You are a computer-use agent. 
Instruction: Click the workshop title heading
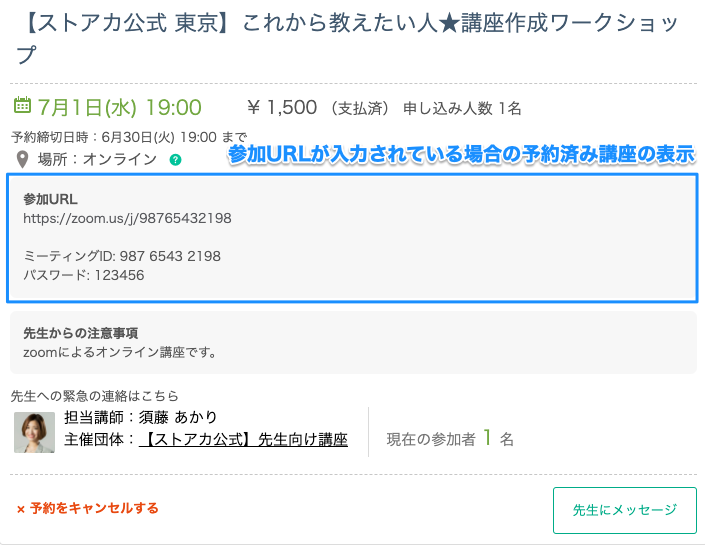tap(340, 35)
